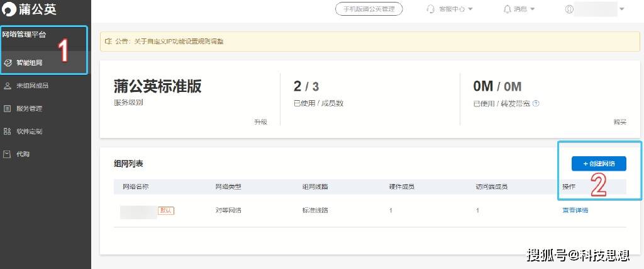Image resolution: width=644 pixels, height=269 pixels.
Task: Click the user account avatar icon
Action: pyautogui.click(x=569, y=9)
